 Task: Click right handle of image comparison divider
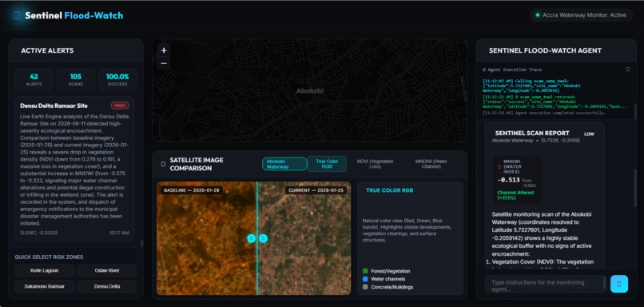(263, 238)
